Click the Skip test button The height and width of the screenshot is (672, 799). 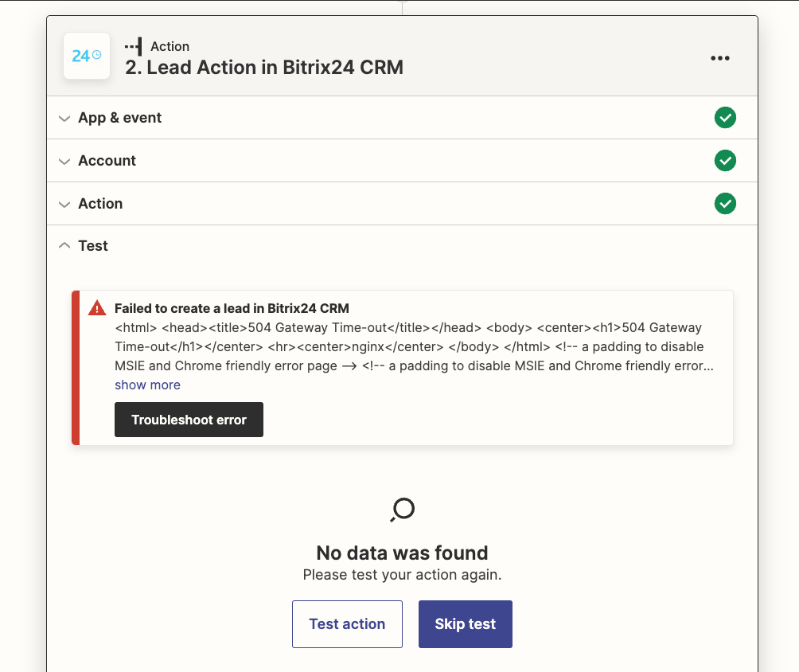point(466,624)
